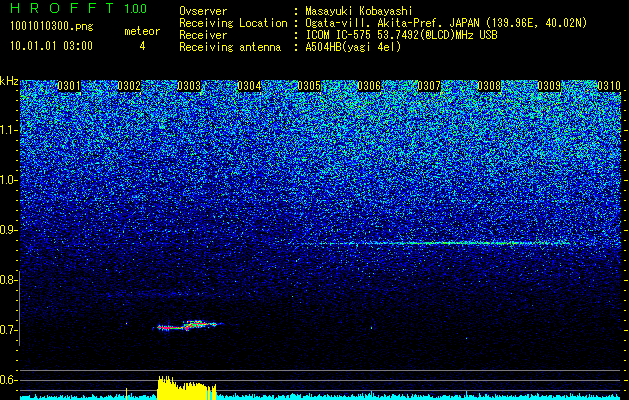Click the 0310 time marker
The height and width of the screenshot is (400, 629).
click(609, 86)
